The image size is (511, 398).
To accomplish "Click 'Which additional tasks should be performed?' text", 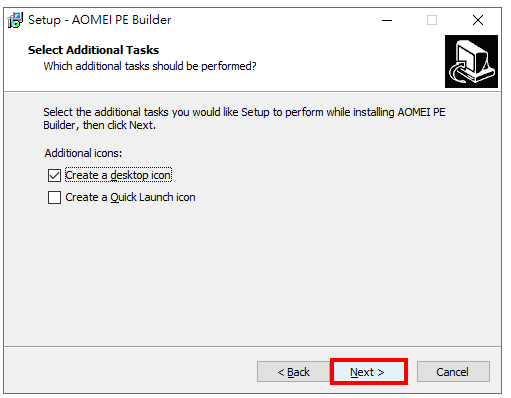I will pos(150,66).
